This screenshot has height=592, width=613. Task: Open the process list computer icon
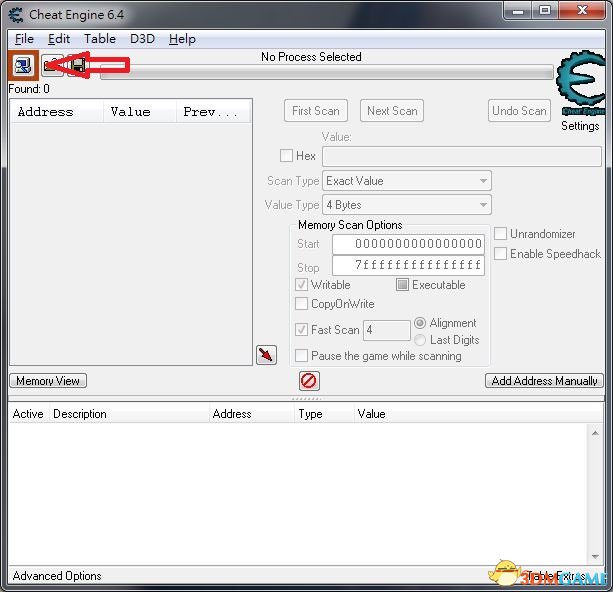(23, 66)
